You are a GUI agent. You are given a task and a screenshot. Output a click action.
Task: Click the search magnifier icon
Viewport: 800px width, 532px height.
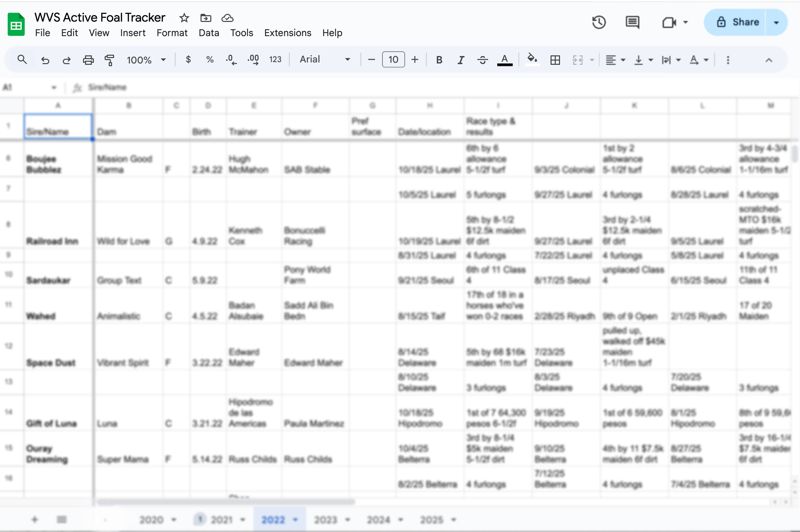point(22,60)
